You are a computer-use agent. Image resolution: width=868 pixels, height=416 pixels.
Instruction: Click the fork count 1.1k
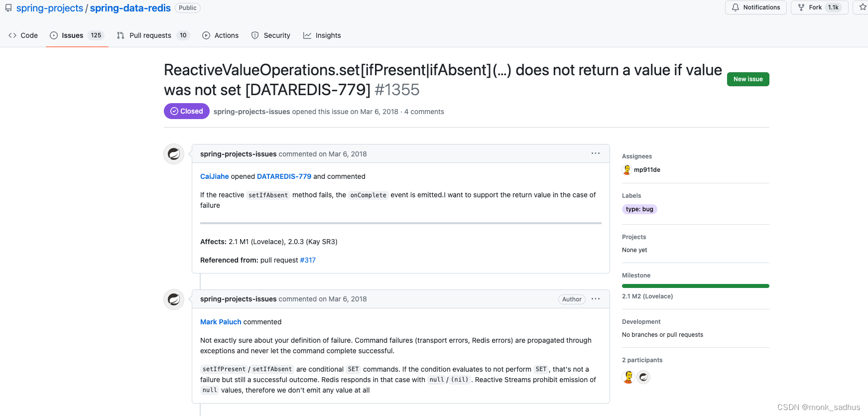coord(834,7)
